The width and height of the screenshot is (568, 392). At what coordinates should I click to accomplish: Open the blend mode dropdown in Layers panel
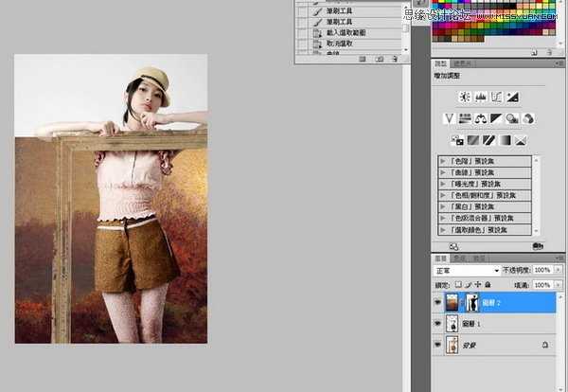(x=465, y=270)
